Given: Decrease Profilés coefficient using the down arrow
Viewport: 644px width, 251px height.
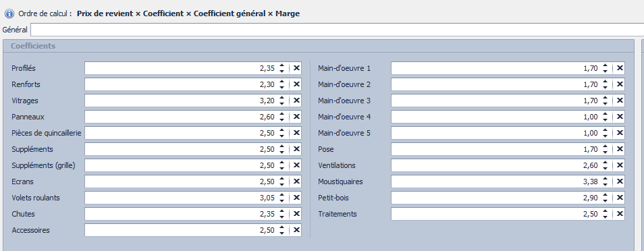Looking at the screenshot, I should [281, 71].
